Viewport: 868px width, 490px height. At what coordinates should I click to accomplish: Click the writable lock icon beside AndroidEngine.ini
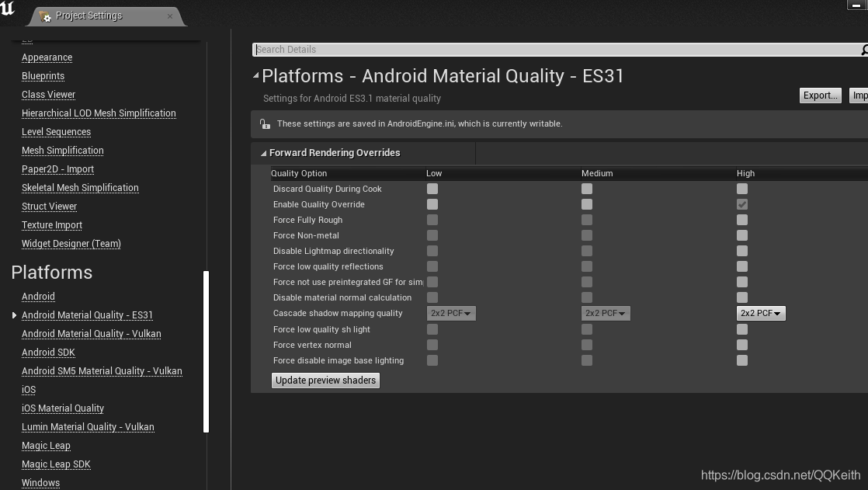[x=266, y=124]
